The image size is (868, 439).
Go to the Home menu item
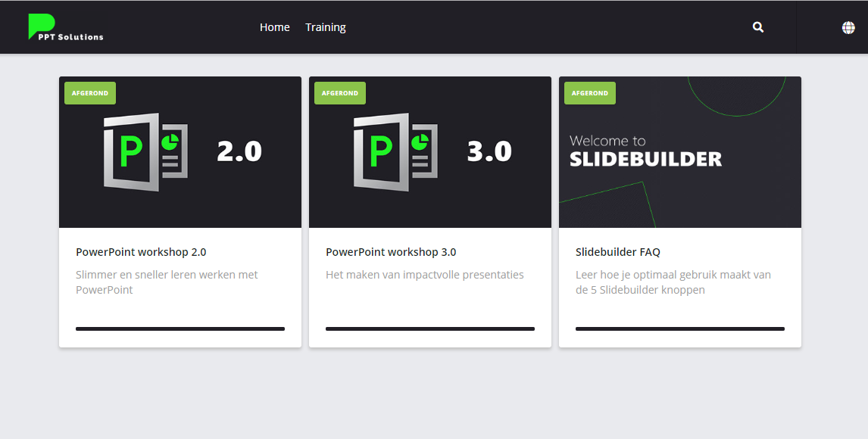[x=275, y=27]
